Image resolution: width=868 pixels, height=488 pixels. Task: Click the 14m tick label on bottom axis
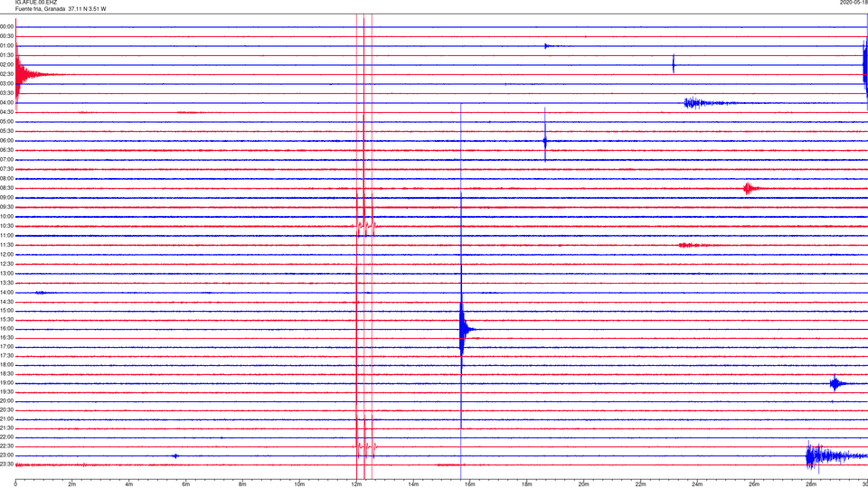413,484
